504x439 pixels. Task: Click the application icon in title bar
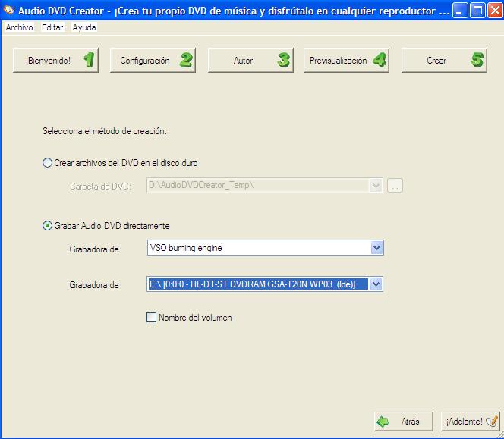(x=8, y=10)
